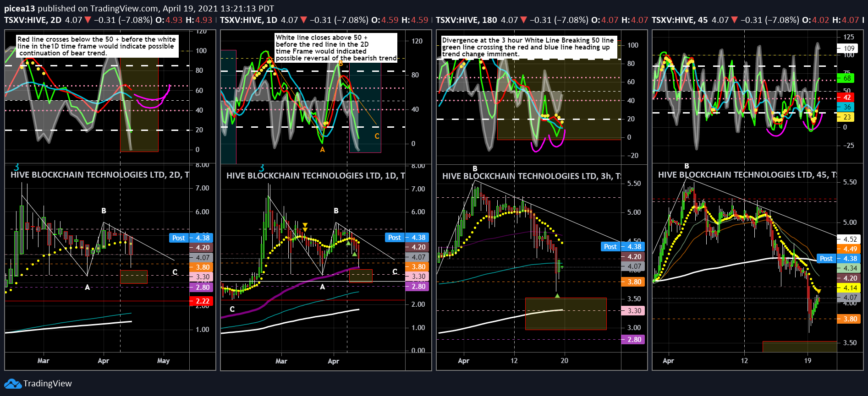Click the blue Post label in 1D chart
This screenshot has height=396, width=868.
point(395,237)
